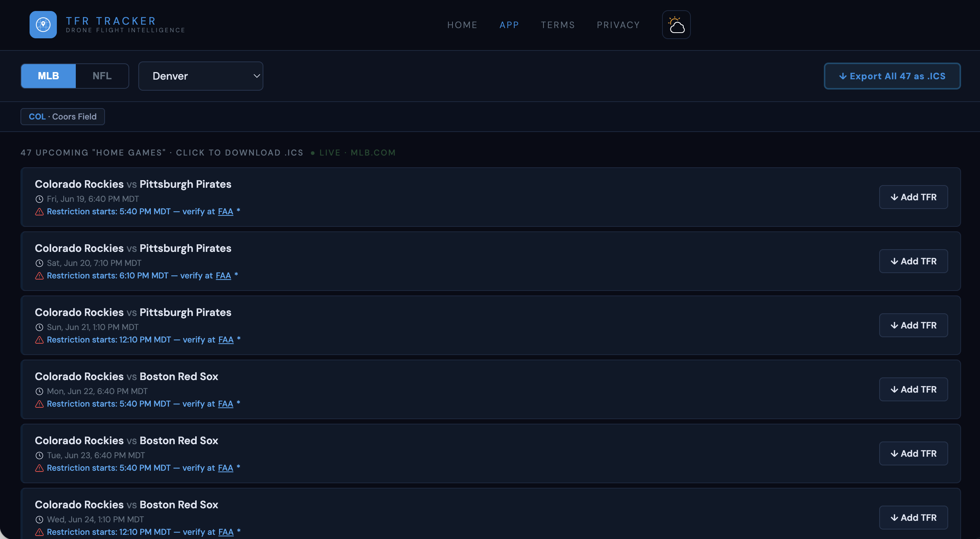Click the clock icon beside Fri, Jun 19
This screenshot has height=539, width=980.
(39, 199)
